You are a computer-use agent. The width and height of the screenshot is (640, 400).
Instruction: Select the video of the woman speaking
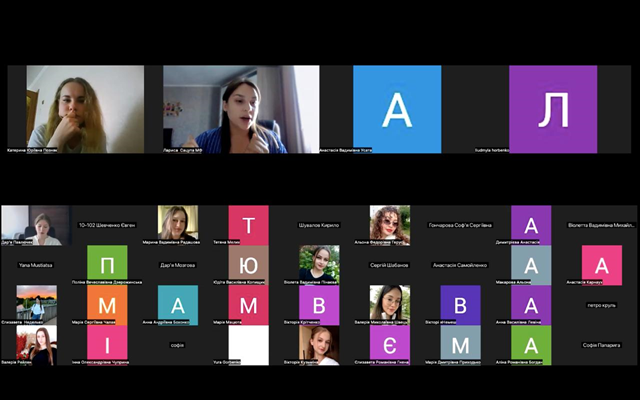[241, 109]
